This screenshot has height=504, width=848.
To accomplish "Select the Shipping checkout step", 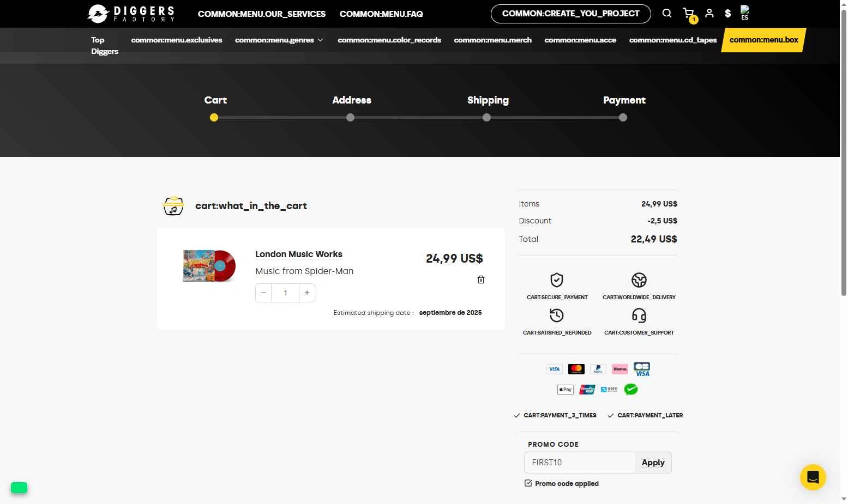I will tap(488, 100).
